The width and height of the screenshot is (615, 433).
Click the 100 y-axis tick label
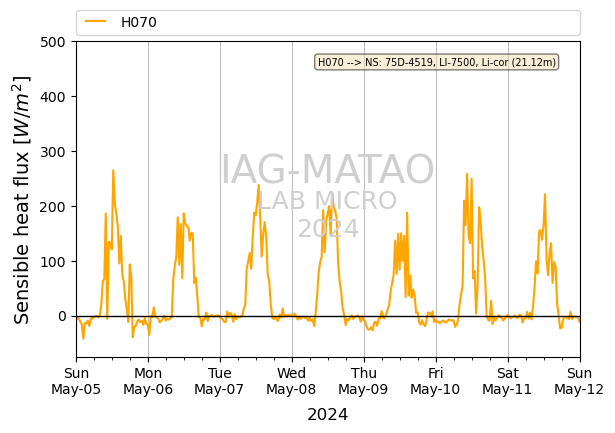pyautogui.click(x=53, y=262)
